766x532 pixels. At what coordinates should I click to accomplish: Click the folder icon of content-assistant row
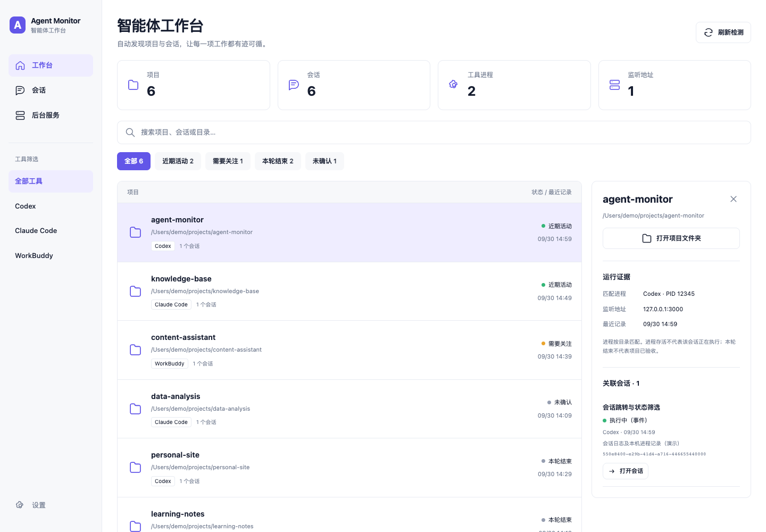click(x=136, y=350)
